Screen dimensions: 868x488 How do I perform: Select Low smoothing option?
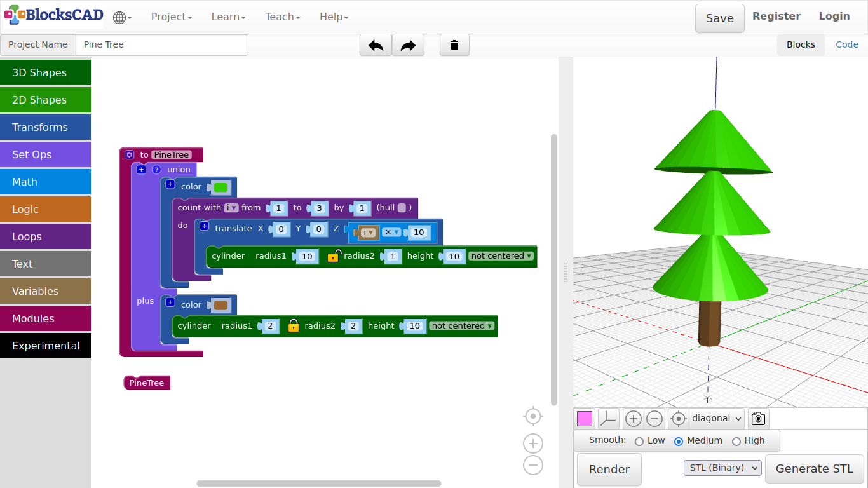pos(639,441)
